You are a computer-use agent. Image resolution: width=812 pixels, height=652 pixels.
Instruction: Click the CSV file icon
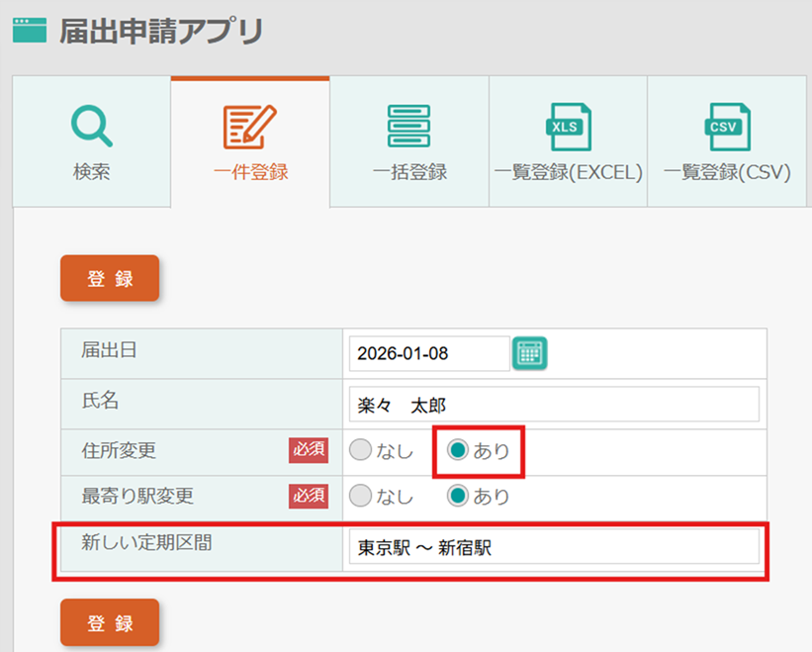tap(727, 127)
